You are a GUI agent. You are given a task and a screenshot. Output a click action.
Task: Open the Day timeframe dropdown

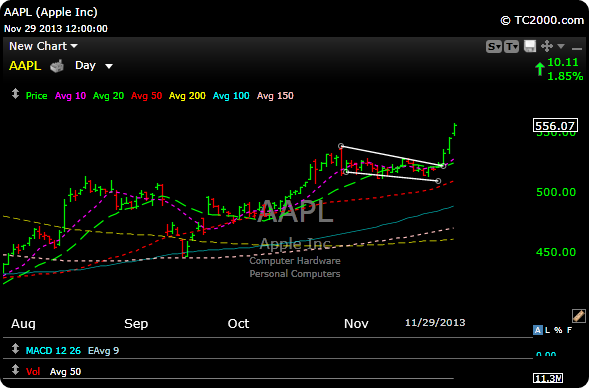(x=85, y=65)
